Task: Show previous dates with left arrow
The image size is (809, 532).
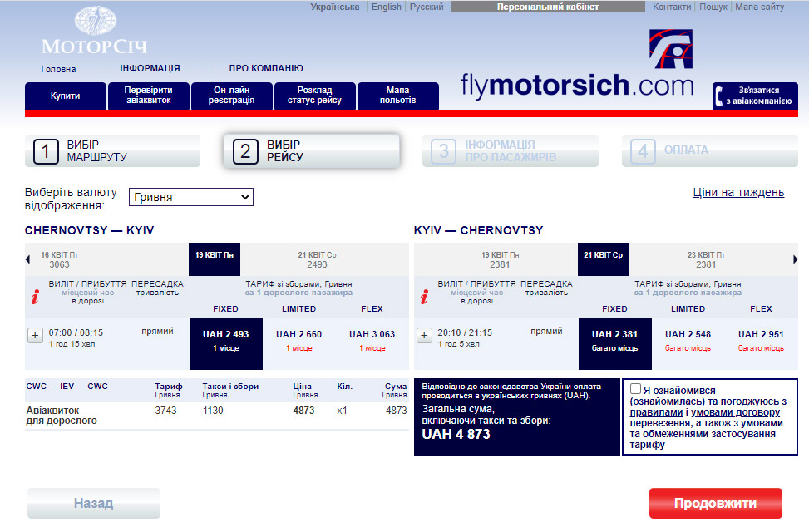Action: (x=28, y=259)
